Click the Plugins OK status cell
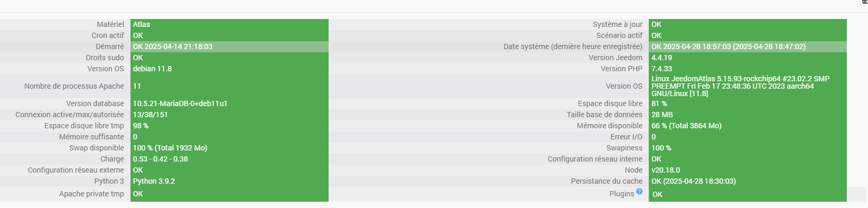The image size is (868, 208). pos(748,194)
